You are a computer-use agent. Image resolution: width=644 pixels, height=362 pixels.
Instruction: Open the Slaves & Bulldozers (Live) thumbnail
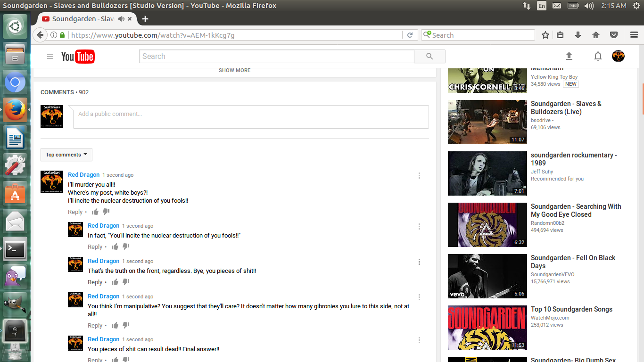tap(487, 122)
